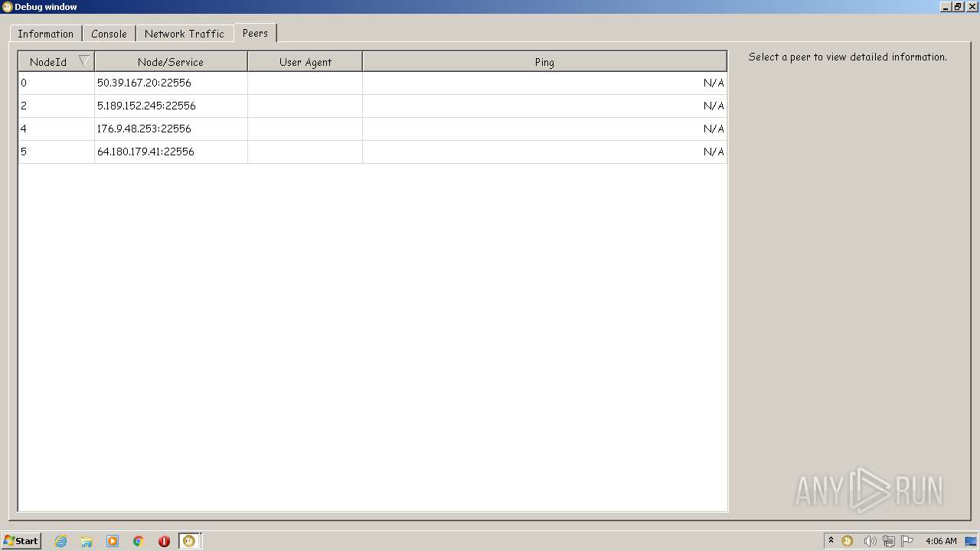
Task: Click the N/A ping for 176.9.48.253
Action: 714,129
